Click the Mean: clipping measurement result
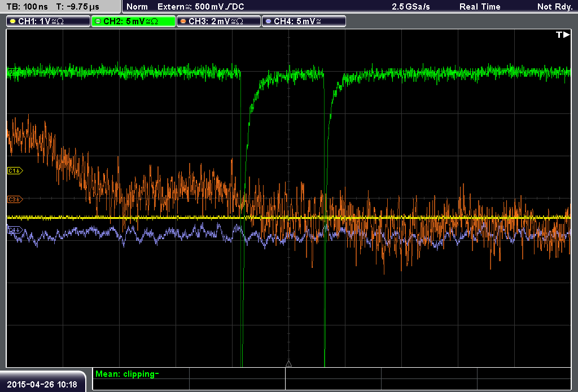This screenshot has width=578, height=392. click(127, 374)
